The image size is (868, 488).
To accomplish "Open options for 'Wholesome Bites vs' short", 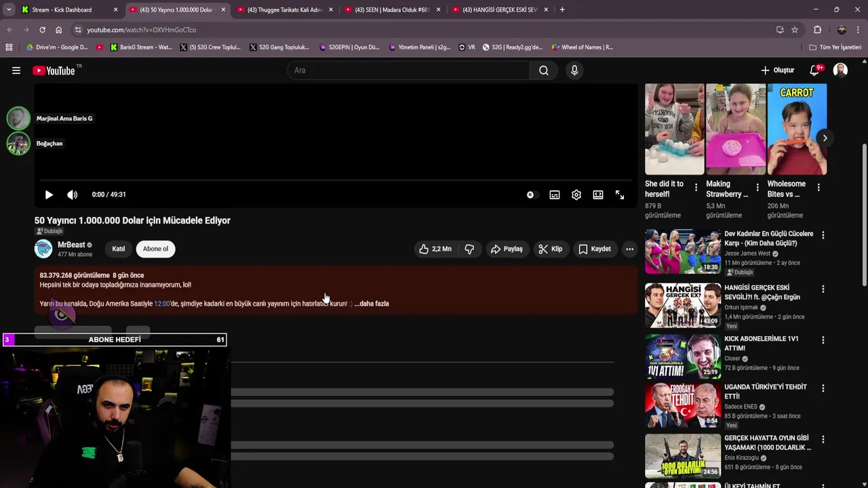I will coord(818,188).
